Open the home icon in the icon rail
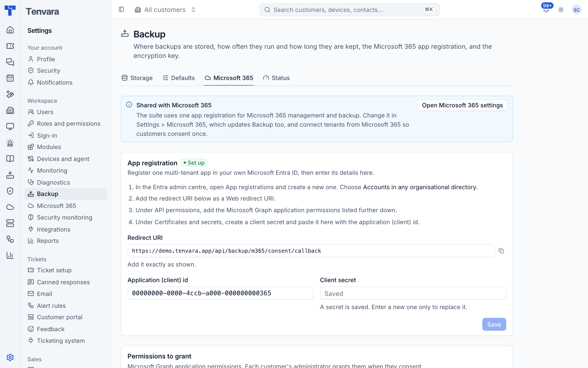Viewport: 588px width, 368px height. (10, 30)
